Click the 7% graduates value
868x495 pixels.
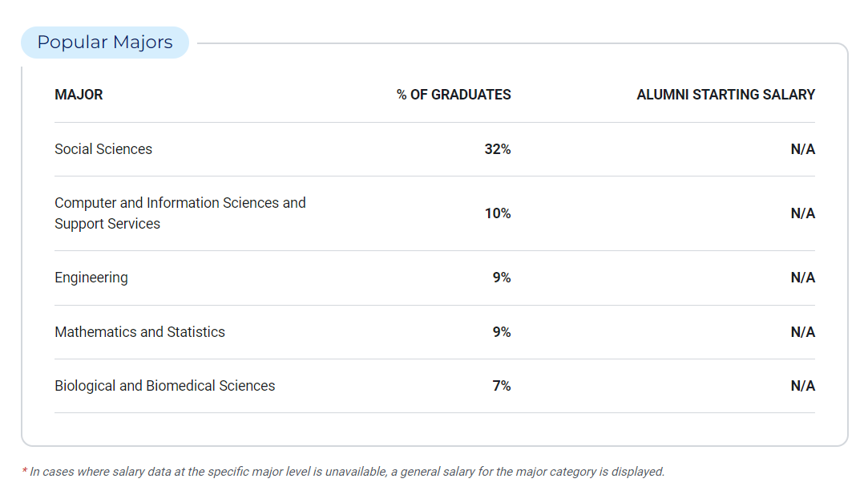(x=502, y=386)
